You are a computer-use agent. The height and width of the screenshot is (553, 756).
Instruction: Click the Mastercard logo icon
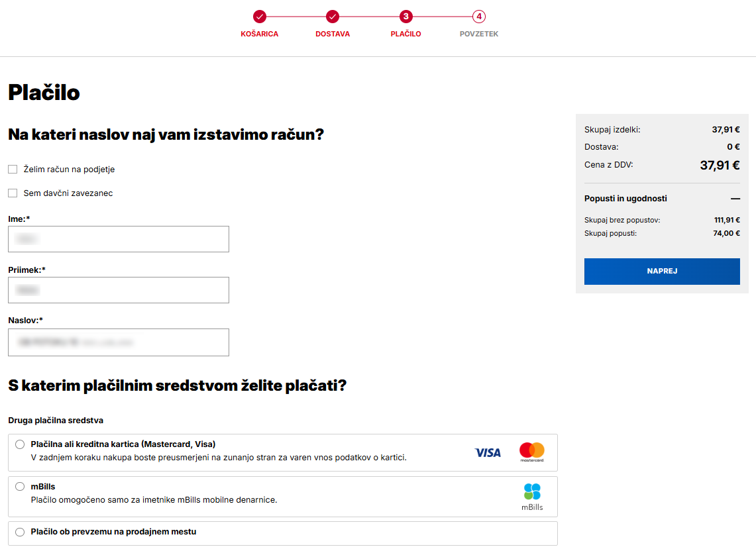coord(532,452)
